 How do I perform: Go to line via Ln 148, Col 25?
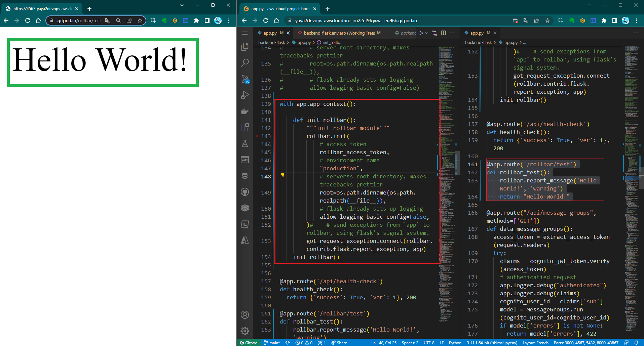(x=384, y=343)
